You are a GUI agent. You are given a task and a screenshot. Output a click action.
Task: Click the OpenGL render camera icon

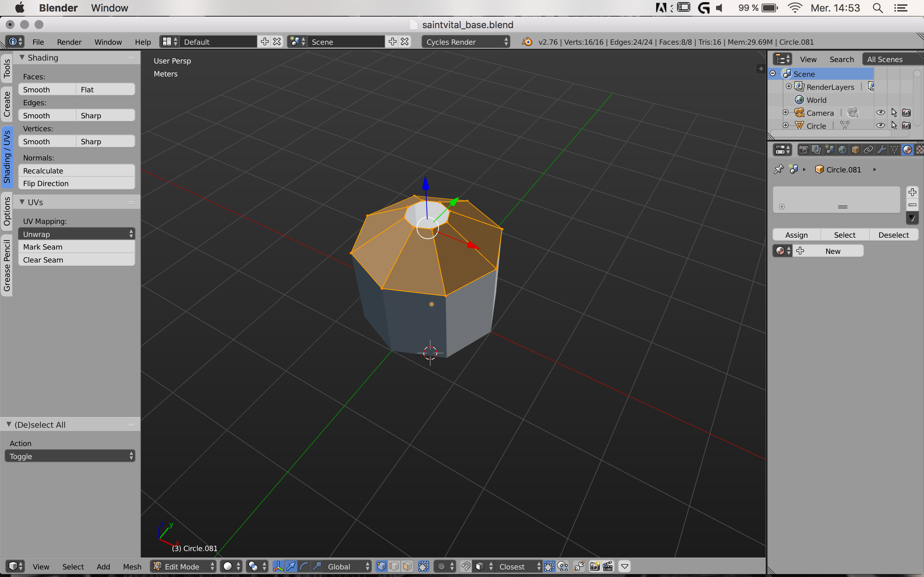click(594, 566)
